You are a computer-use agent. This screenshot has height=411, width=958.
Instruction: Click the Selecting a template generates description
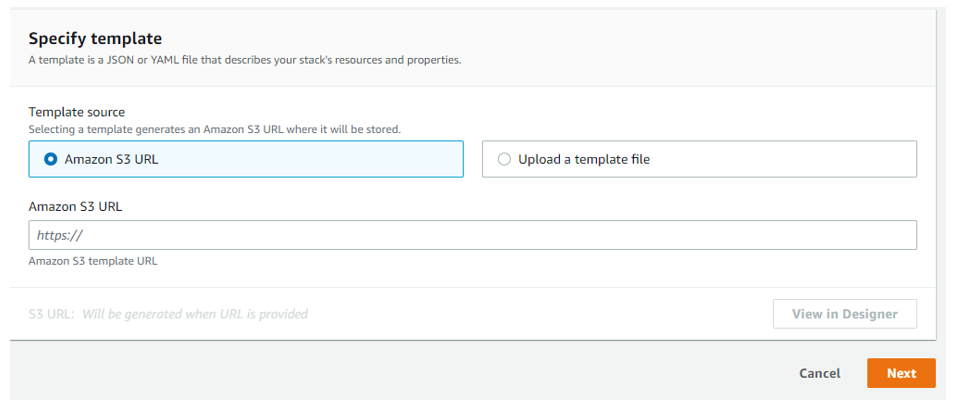(214, 129)
